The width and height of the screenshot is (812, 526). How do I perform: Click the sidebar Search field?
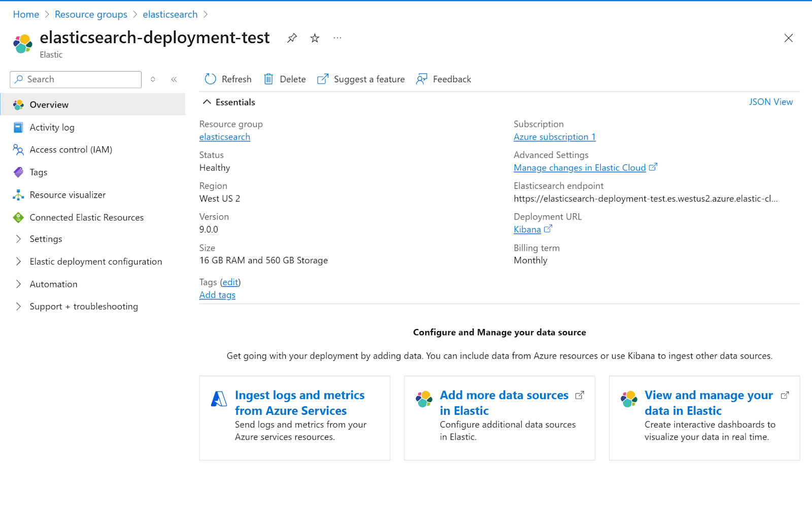coord(76,79)
